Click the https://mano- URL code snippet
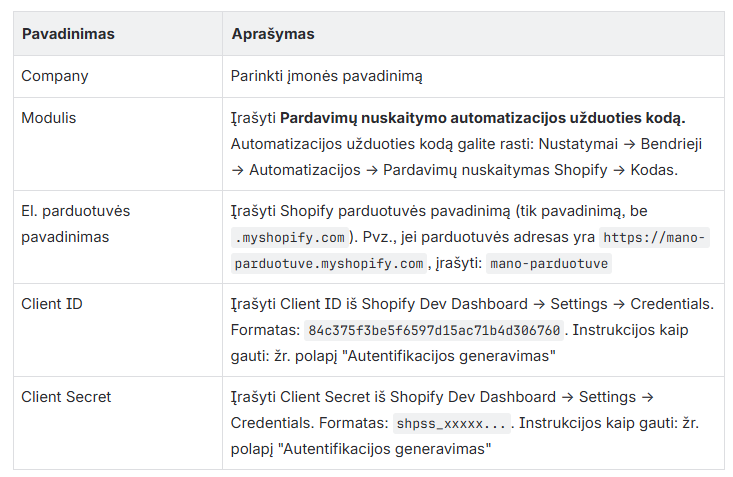 coord(654,238)
